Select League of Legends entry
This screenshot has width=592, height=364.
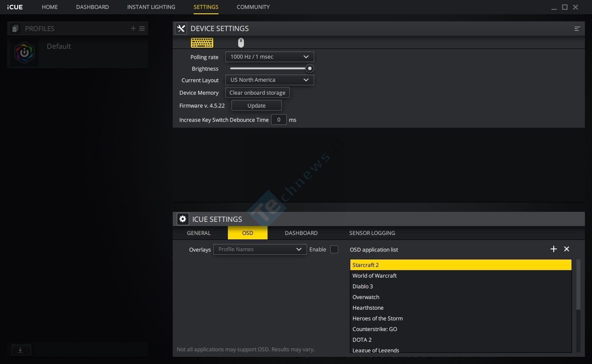click(x=461, y=349)
